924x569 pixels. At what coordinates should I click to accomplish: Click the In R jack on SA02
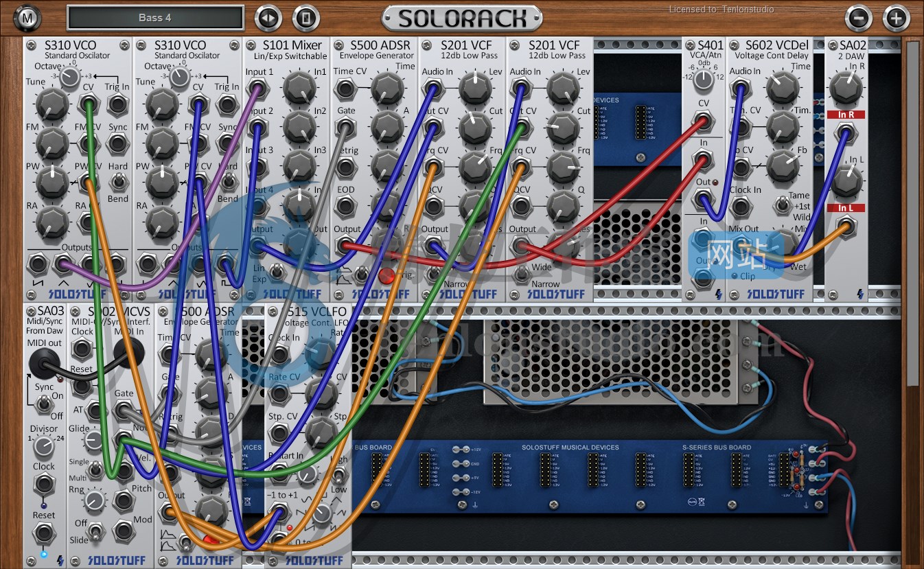click(846, 133)
